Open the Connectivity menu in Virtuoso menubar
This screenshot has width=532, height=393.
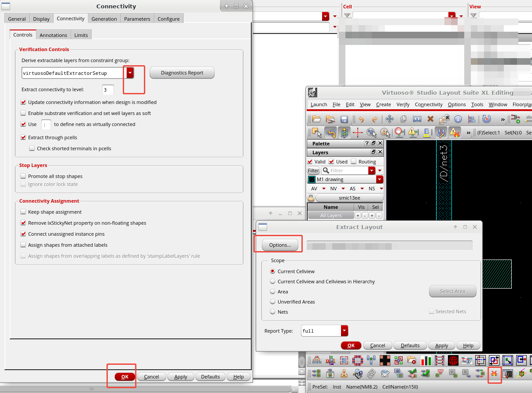point(429,104)
